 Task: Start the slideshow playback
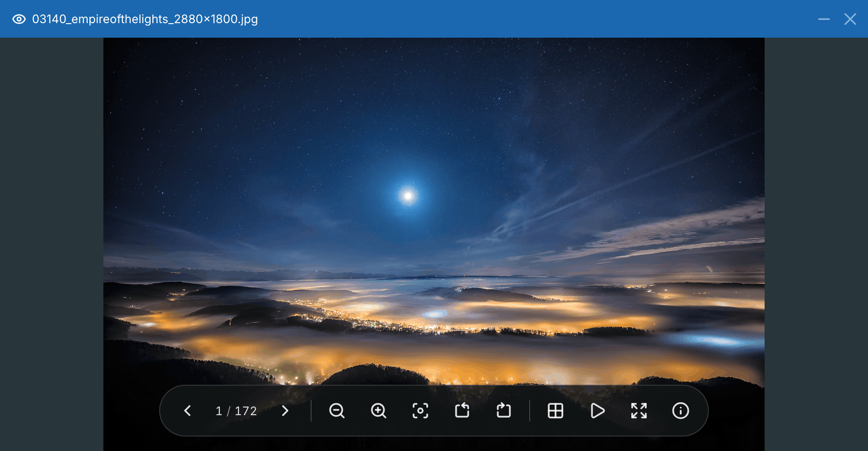(x=597, y=411)
